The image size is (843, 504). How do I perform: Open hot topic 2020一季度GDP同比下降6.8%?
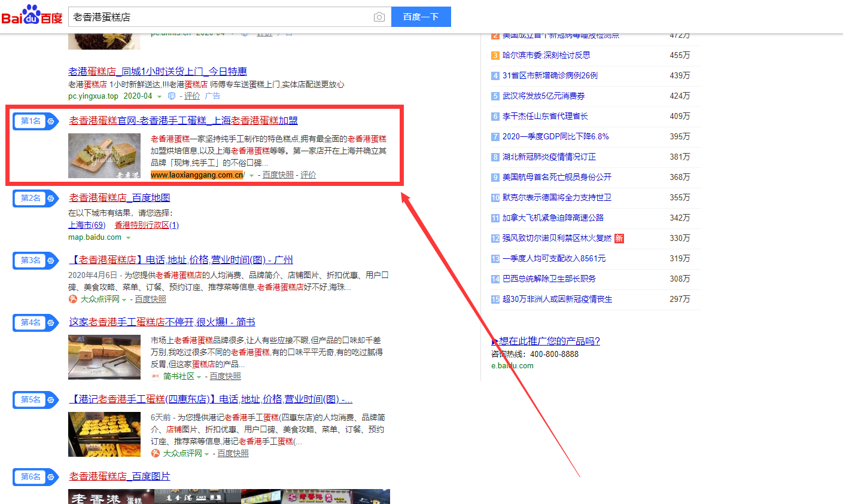(x=556, y=136)
